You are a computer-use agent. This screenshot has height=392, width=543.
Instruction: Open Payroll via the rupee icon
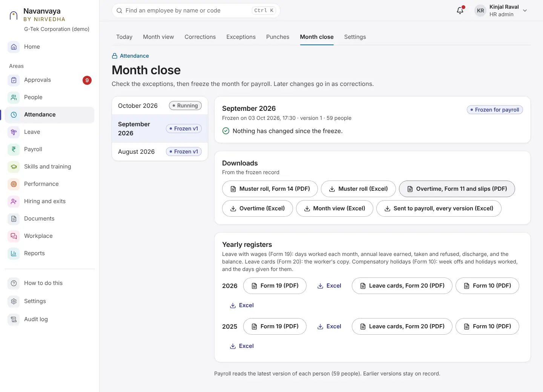coord(14,149)
